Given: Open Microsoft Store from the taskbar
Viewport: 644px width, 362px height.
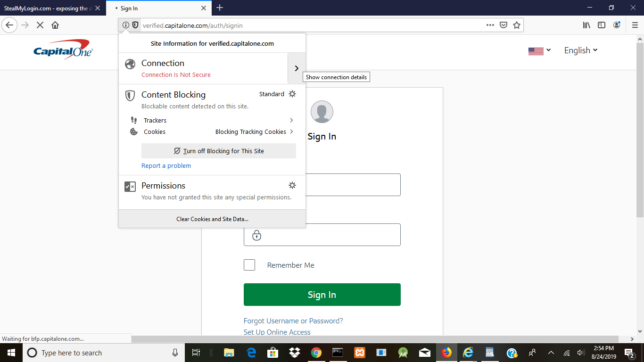Looking at the screenshot, I should click(272, 353).
